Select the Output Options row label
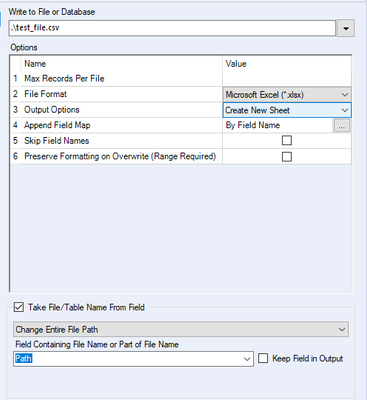The width and height of the screenshot is (367, 400). tap(52, 110)
